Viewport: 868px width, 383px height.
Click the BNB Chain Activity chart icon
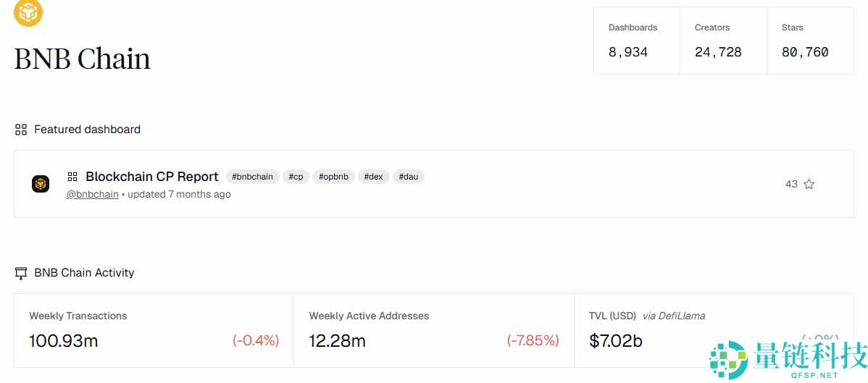[21, 273]
